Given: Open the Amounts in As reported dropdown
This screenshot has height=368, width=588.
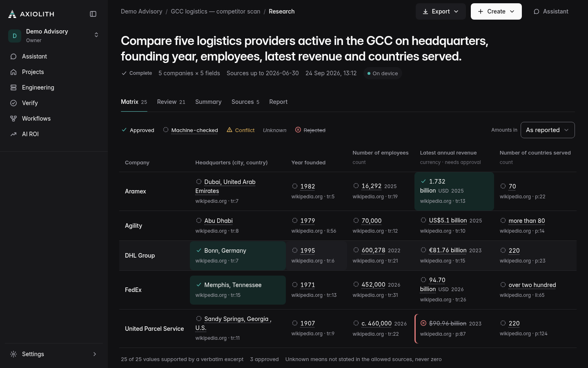Looking at the screenshot, I should (548, 130).
